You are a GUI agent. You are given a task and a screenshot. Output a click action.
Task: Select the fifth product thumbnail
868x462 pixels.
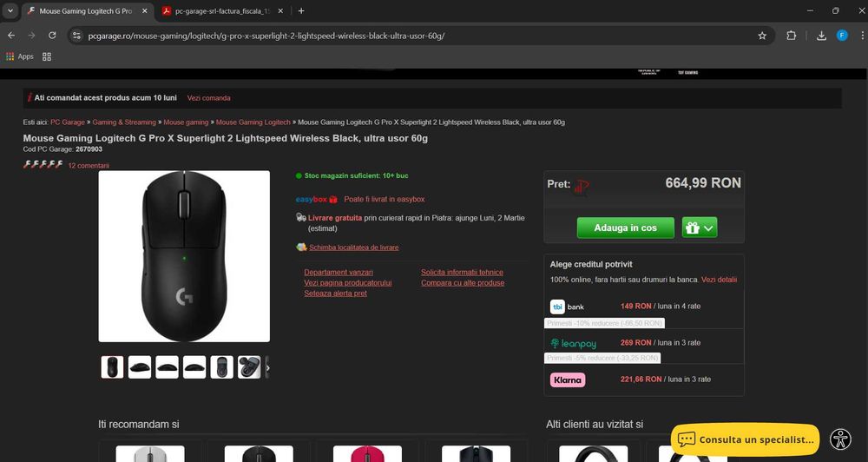[222, 367]
